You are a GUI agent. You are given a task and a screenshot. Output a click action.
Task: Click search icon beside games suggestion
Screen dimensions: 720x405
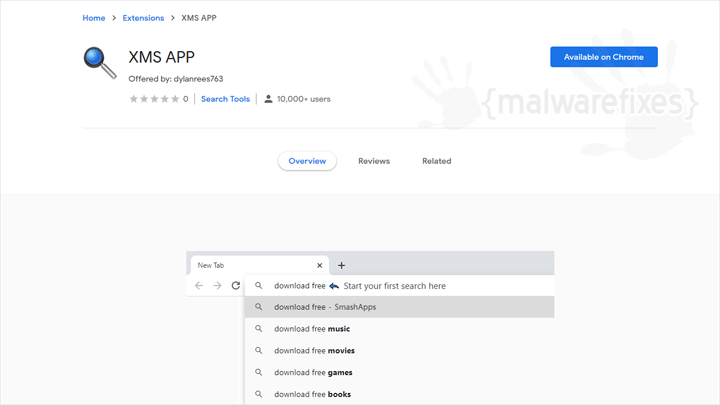tap(259, 372)
